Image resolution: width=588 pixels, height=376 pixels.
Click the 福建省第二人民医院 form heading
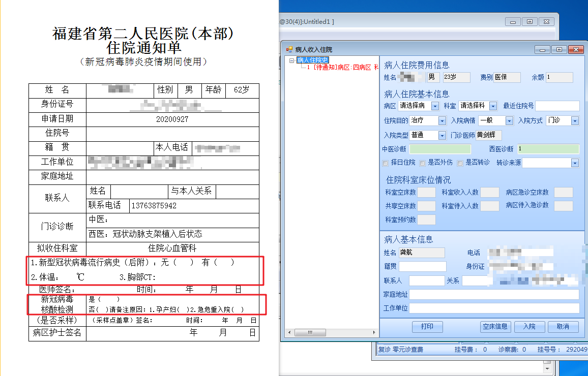coord(143,34)
